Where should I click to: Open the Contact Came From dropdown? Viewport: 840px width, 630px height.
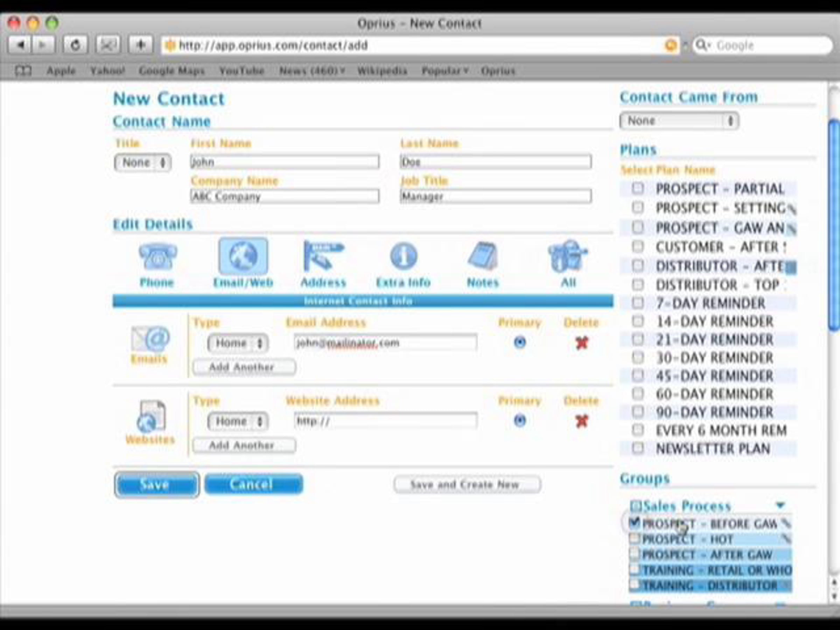coord(679,121)
